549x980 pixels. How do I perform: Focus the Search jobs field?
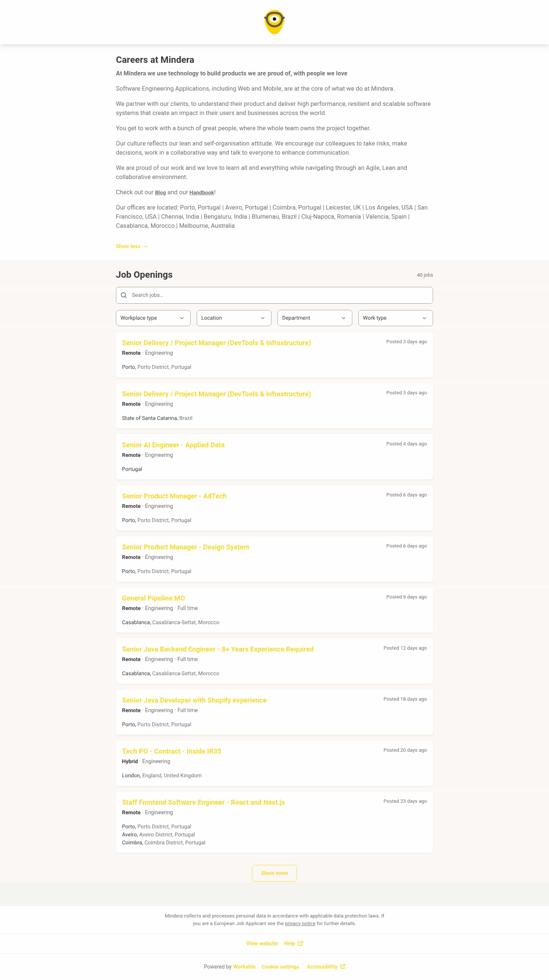pos(274,295)
